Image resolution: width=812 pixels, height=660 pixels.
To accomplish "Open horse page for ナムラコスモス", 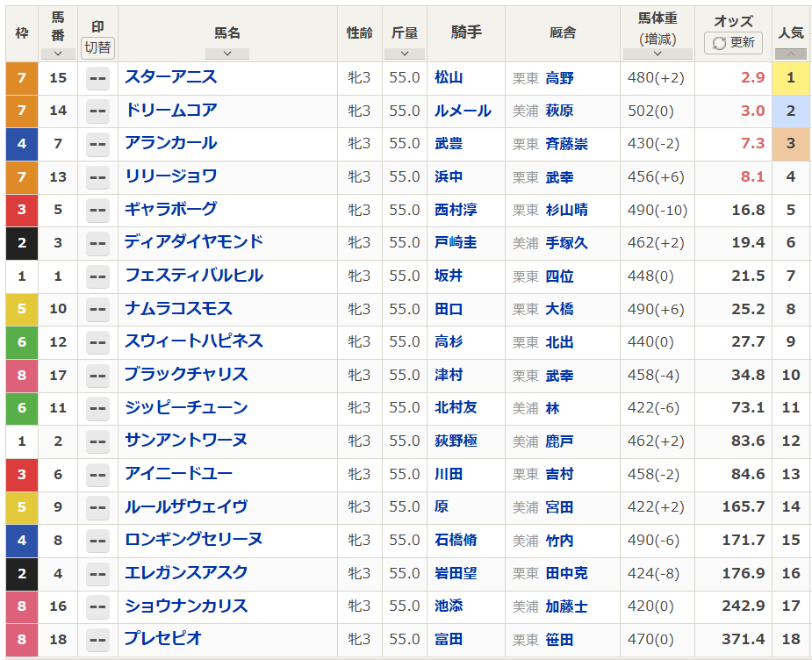I will [179, 308].
